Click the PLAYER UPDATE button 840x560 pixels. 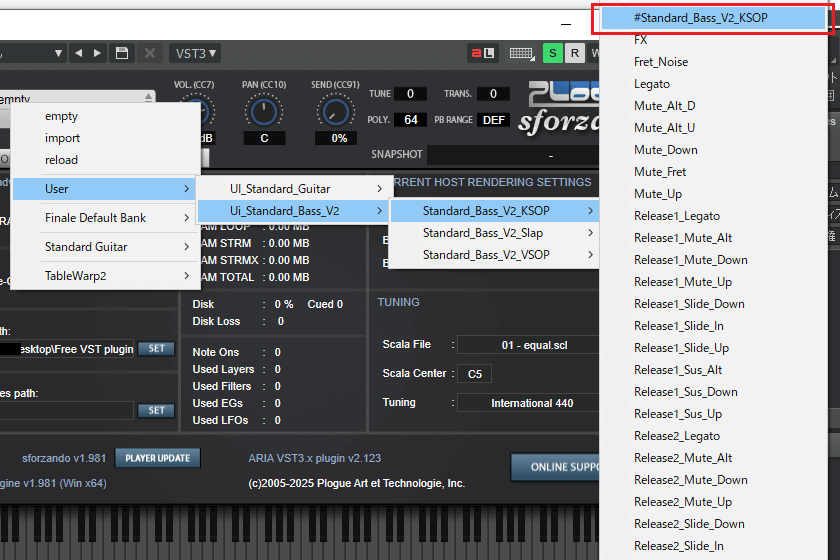tap(158, 458)
